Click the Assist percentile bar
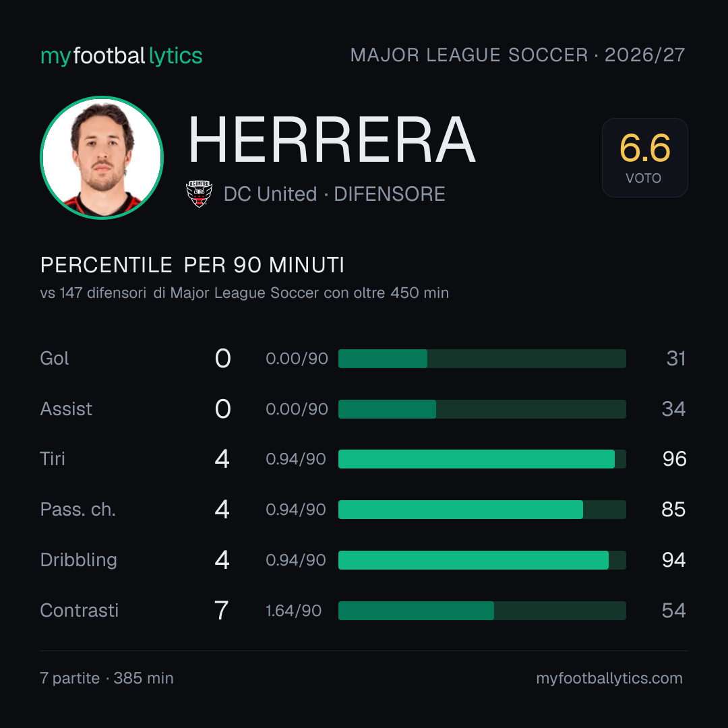728x728 pixels. click(x=482, y=409)
